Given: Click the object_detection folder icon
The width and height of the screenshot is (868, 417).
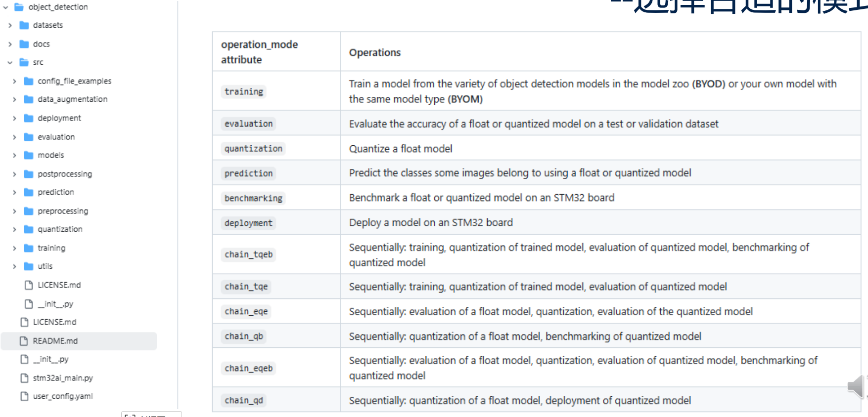Looking at the screenshot, I should click(x=19, y=7).
